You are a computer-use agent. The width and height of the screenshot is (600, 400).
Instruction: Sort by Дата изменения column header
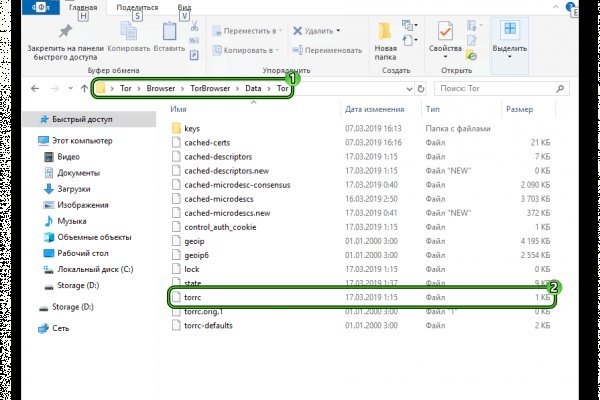click(375, 108)
